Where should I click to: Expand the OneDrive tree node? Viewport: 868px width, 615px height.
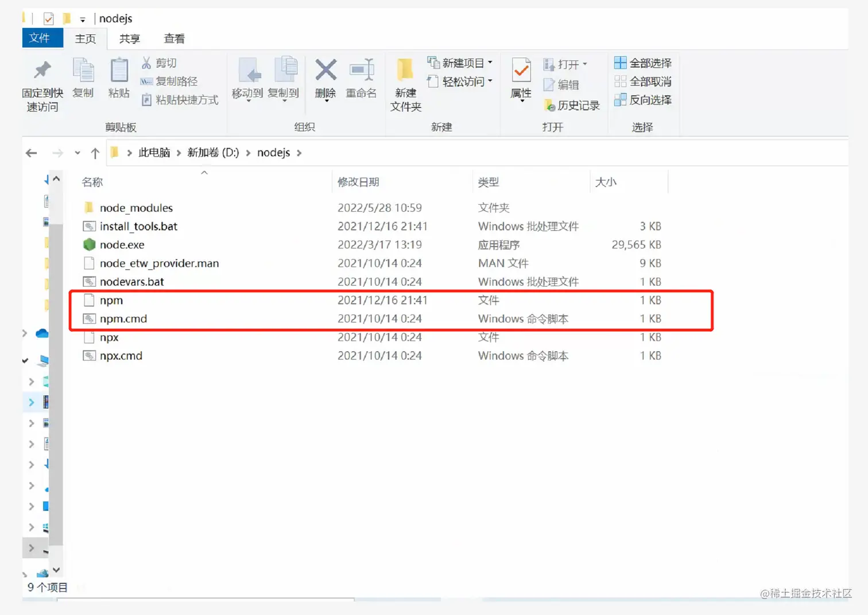[25, 333]
